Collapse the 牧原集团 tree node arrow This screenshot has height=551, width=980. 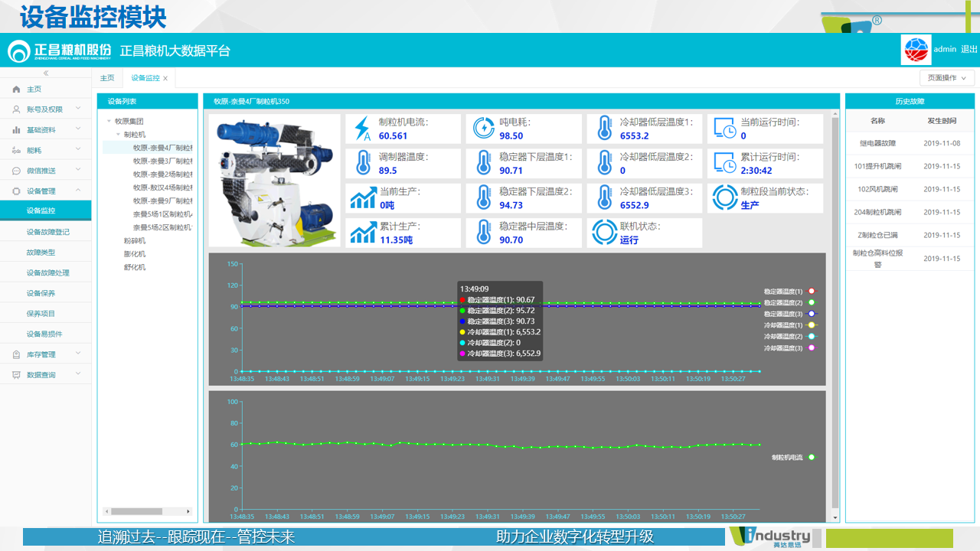(109, 121)
